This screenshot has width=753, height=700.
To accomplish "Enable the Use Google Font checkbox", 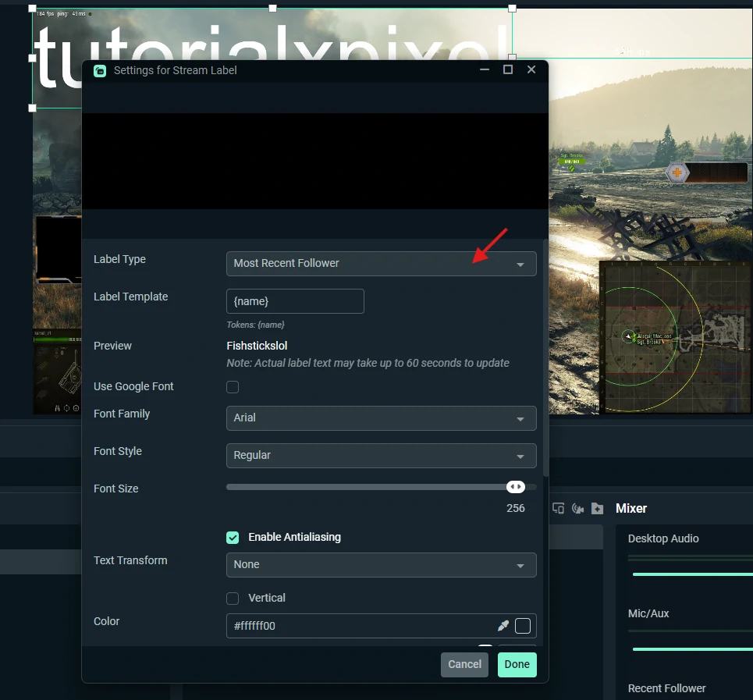I will coord(233,386).
